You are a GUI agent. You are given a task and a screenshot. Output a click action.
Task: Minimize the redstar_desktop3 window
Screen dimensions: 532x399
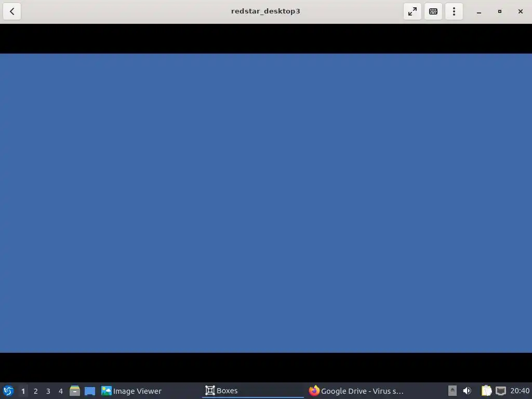point(478,11)
